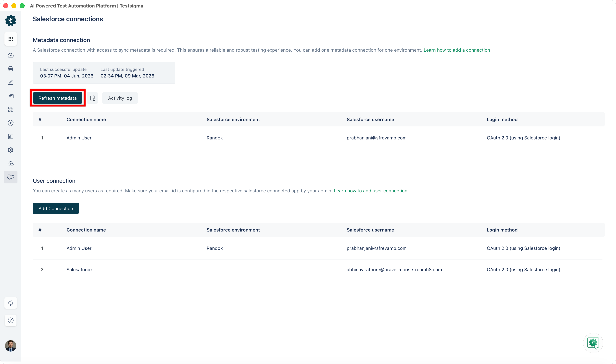The height and width of the screenshot is (364, 616).
Task: Click the cloud upload sidebar icon
Action: click(x=11, y=163)
